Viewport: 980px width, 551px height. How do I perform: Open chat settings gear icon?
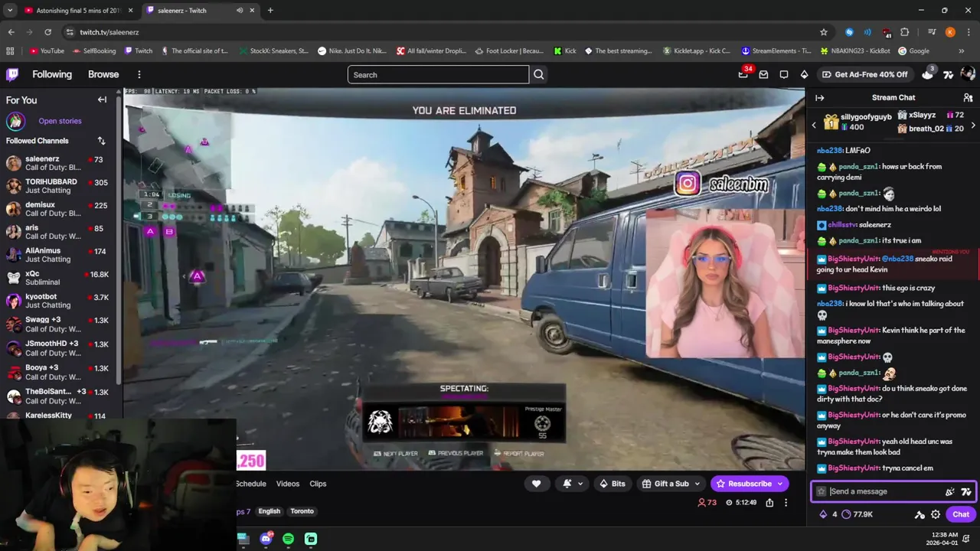pyautogui.click(x=936, y=514)
